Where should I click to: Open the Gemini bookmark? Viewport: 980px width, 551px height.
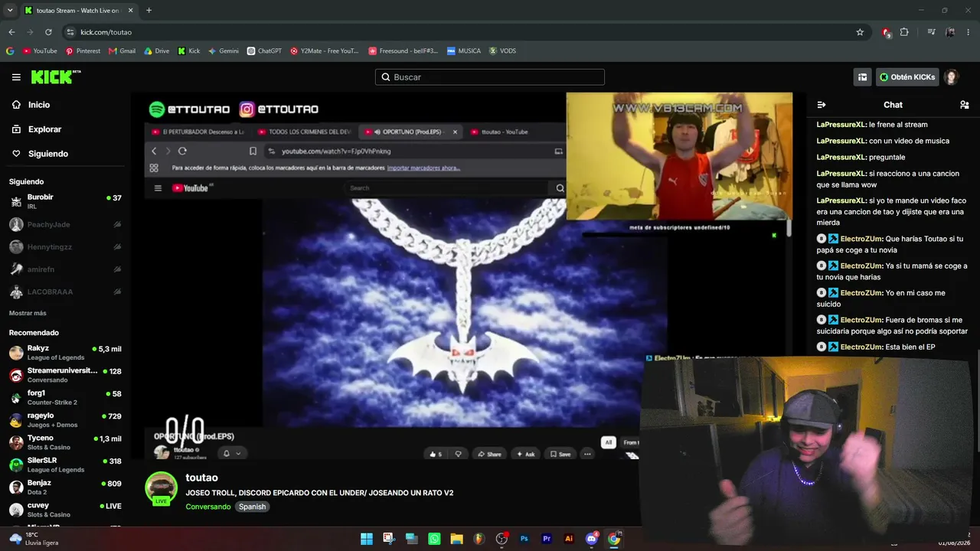pos(224,51)
